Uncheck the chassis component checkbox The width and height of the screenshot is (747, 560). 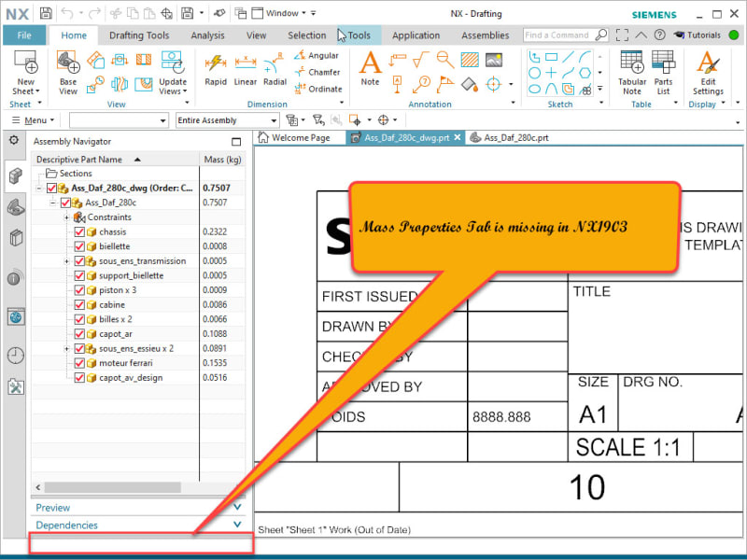pos(79,231)
